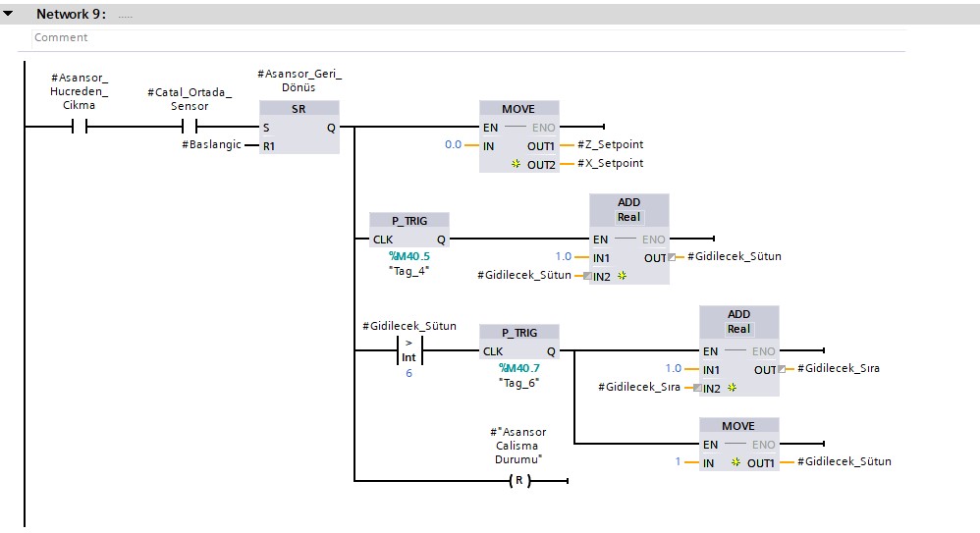
Task: Select the P_TRIG block with Tag_4
Action: (x=408, y=221)
